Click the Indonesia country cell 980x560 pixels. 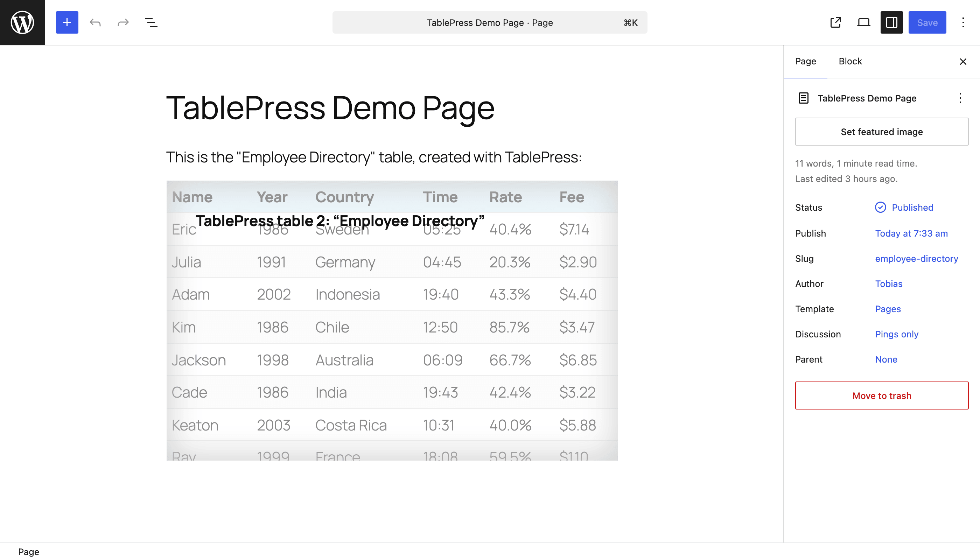click(x=347, y=294)
